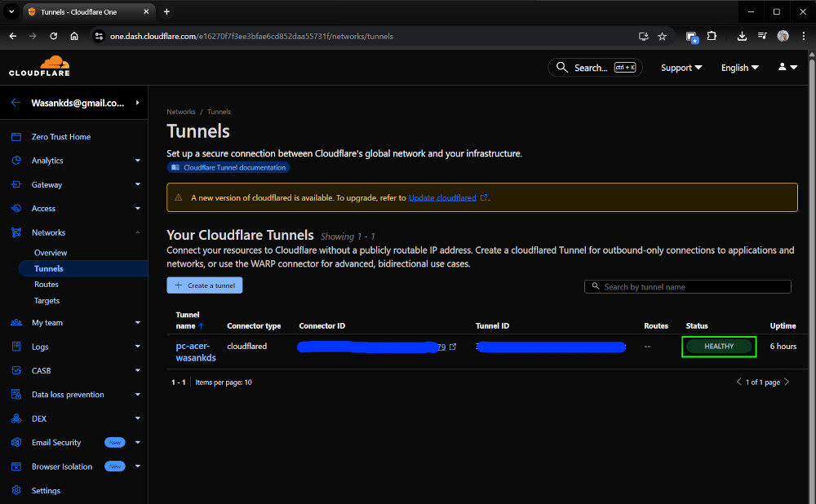
Task: Click the Cloudflare logo
Action: [x=39, y=67]
